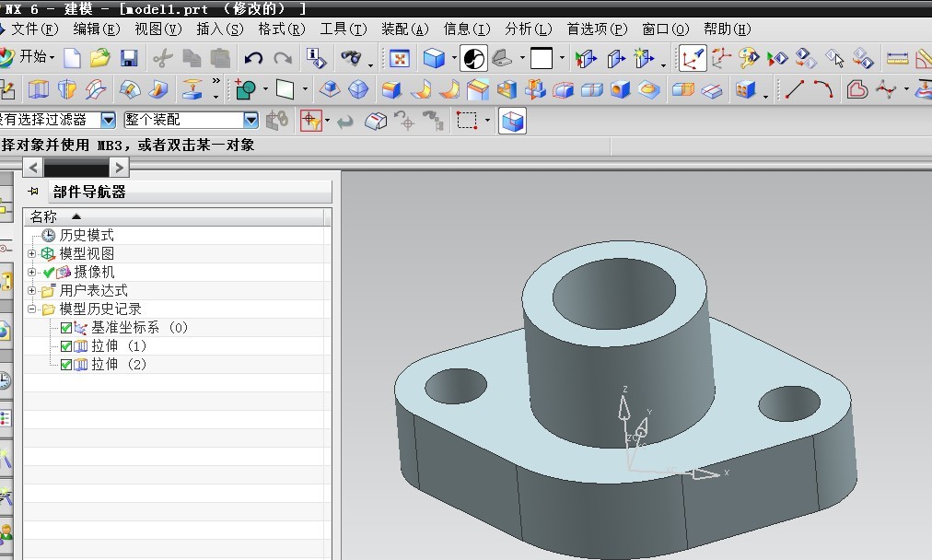This screenshot has height=560, width=932.
Task: Toggle the general selection filter funnel
Action: [x=311, y=121]
